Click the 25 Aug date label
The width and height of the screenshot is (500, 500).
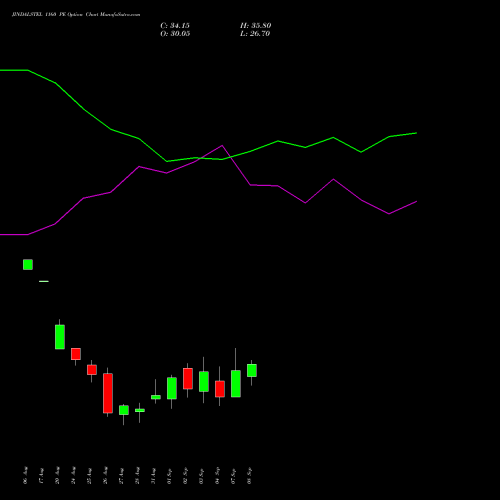[x=90, y=476]
